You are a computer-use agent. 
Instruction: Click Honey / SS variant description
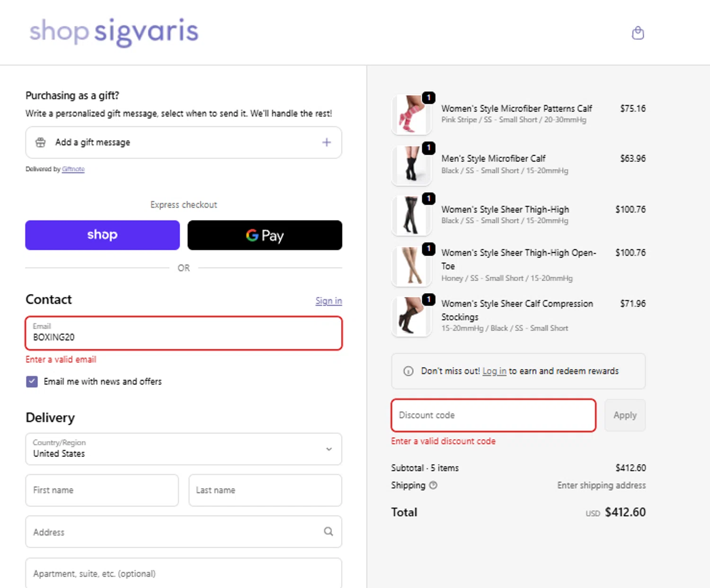pyautogui.click(x=507, y=278)
